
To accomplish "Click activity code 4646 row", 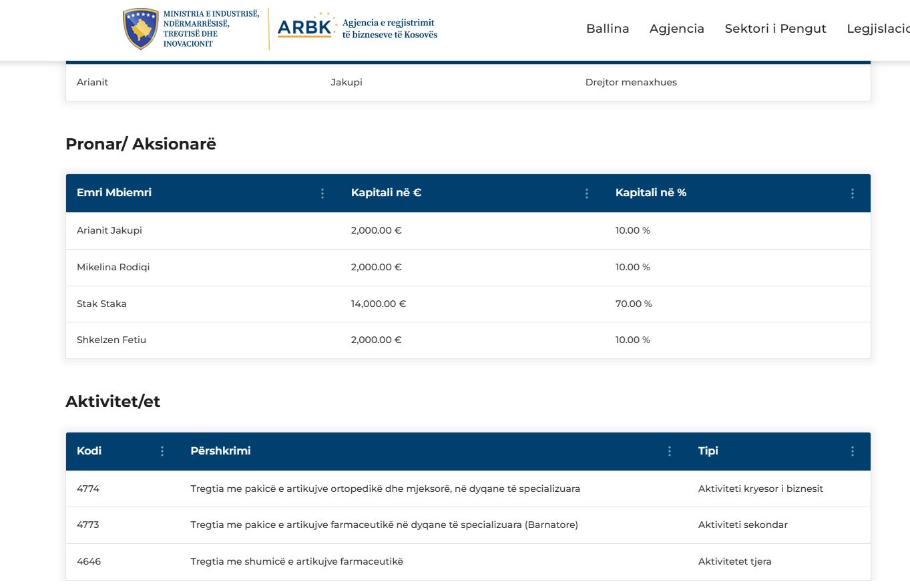I will point(89,561).
